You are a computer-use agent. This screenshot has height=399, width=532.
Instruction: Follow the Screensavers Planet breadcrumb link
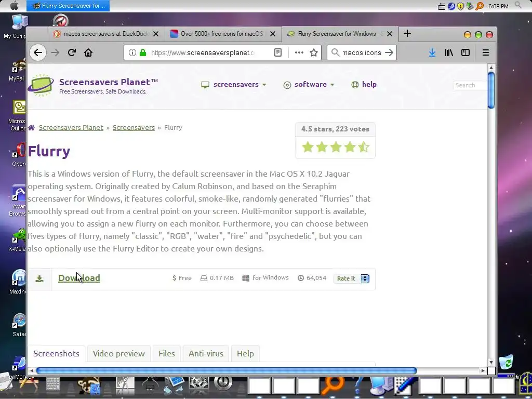(x=71, y=128)
